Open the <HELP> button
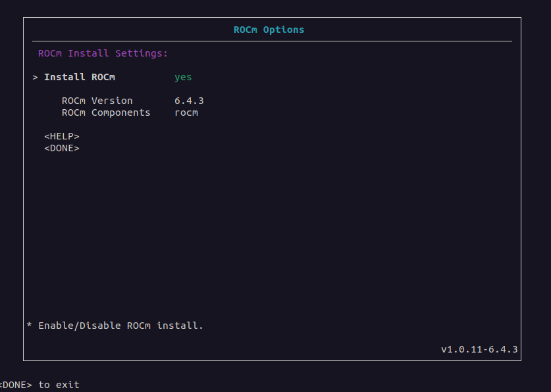 (x=62, y=136)
